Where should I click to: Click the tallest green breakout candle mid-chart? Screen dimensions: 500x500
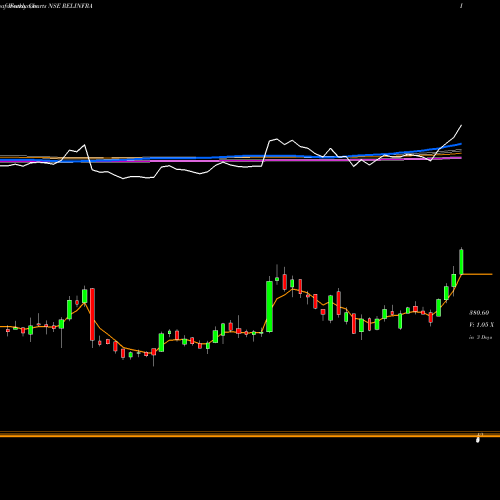pos(269,306)
